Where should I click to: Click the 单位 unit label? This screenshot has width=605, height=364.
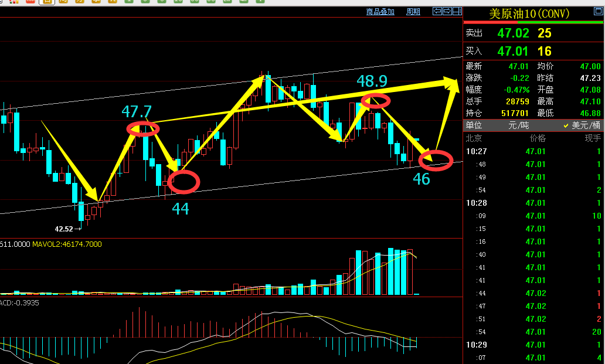[474, 125]
